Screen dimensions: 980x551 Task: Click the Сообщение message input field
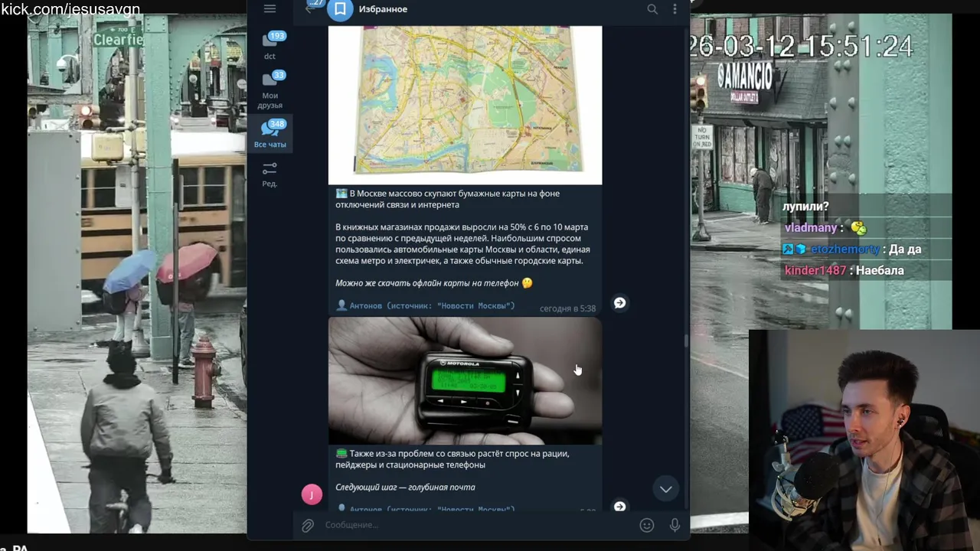click(x=478, y=525)
